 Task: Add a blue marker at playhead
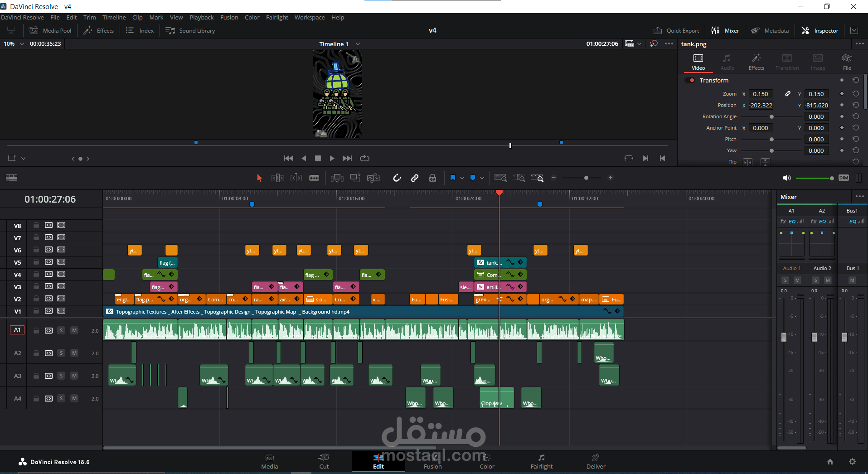(x=473, y=178)
